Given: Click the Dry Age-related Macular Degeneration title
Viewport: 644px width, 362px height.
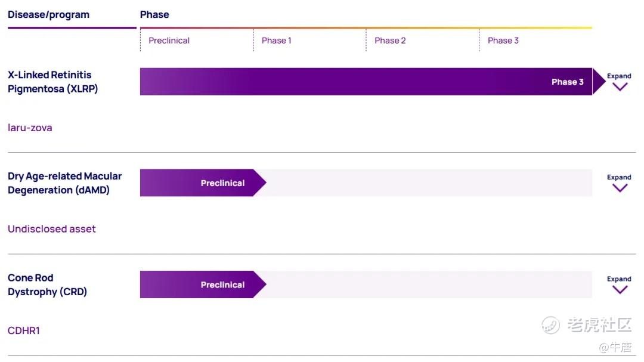Looking at the screenshot, I should 64,183.
